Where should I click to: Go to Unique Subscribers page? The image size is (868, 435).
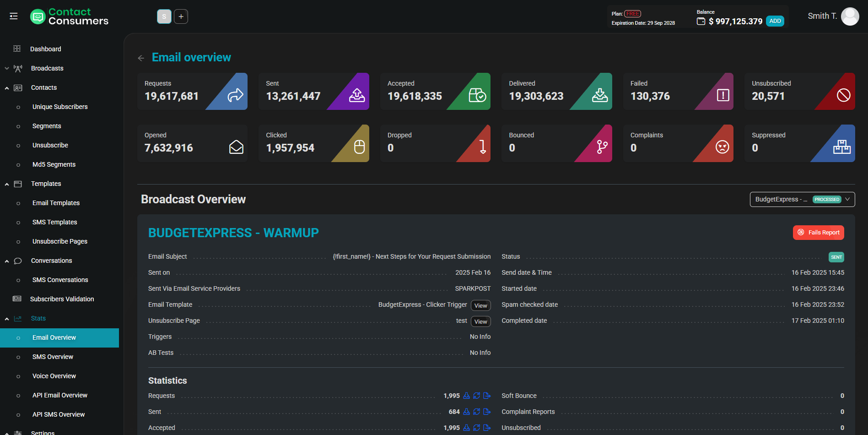[60, 107]
